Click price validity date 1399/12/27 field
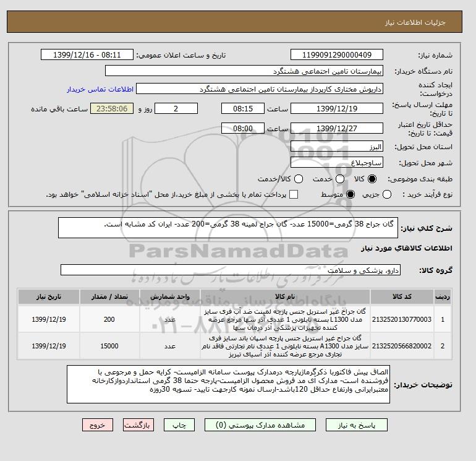Screen dimensions: 476x461 click(337, 128)
